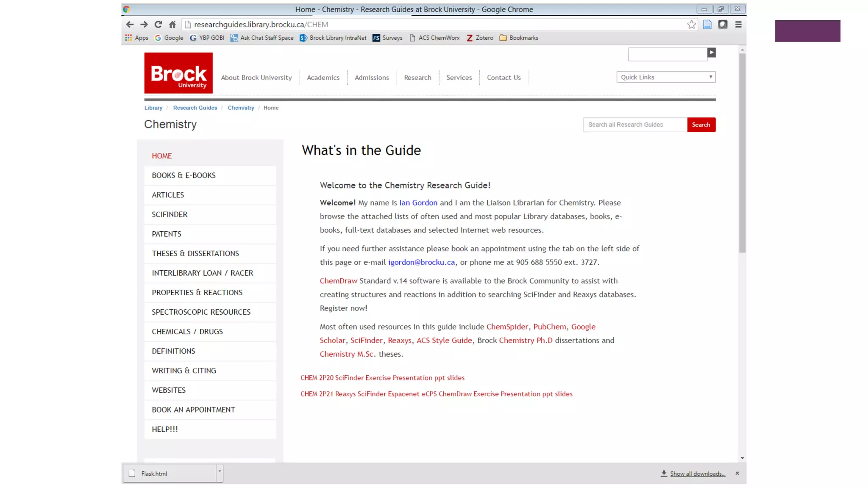868x488 pixels.
Task: Submit top search with arrow button
Action: (x=711, y=53)
